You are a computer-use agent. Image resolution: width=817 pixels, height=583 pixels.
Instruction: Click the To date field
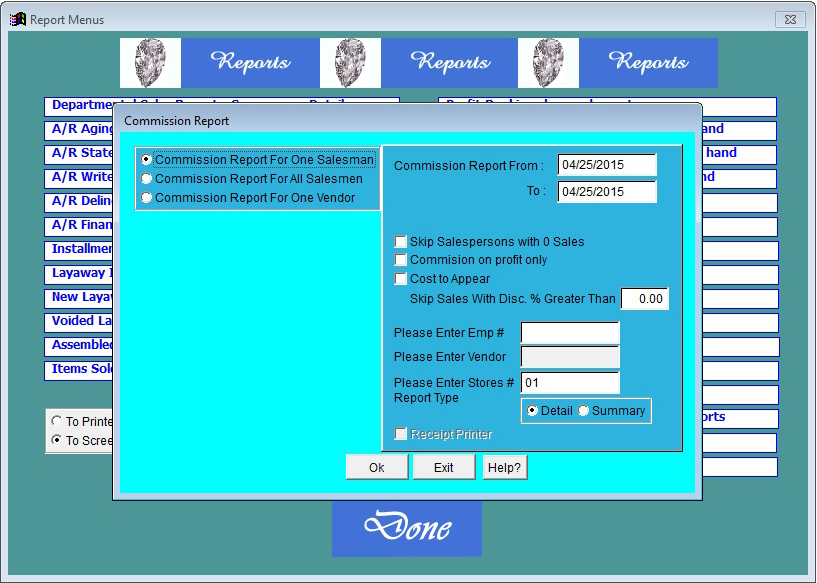click(x=606, y=192)
